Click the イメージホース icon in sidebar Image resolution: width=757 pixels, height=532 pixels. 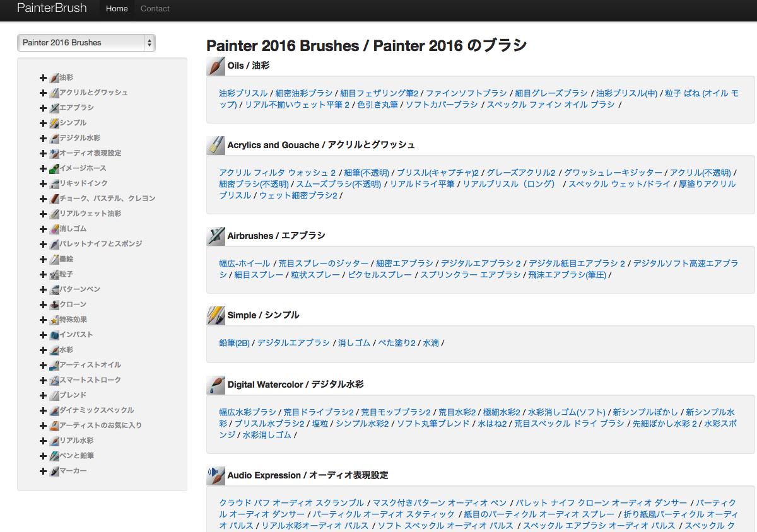click(x=54, y=168)
